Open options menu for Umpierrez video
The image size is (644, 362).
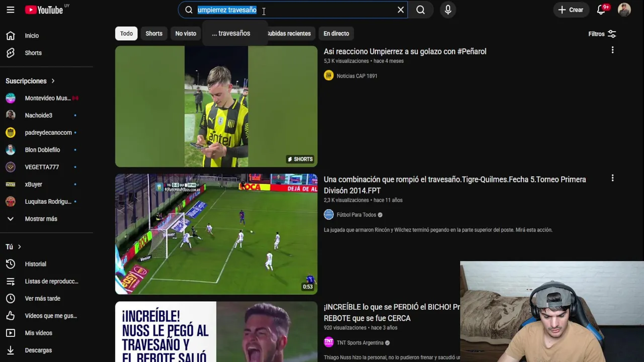pyautogui.click(x=612, y=50)
